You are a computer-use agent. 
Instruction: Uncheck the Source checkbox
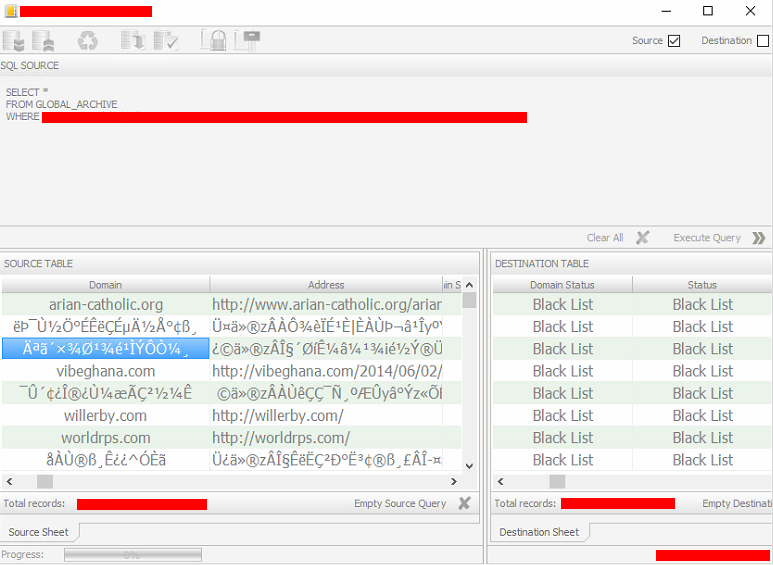click(674, 41)
